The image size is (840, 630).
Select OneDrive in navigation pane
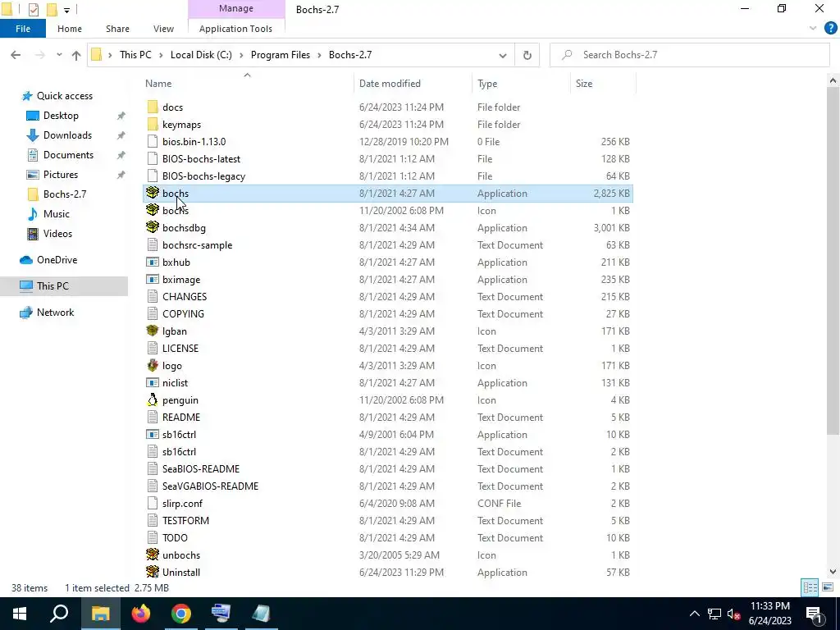(x=57, y=260)
